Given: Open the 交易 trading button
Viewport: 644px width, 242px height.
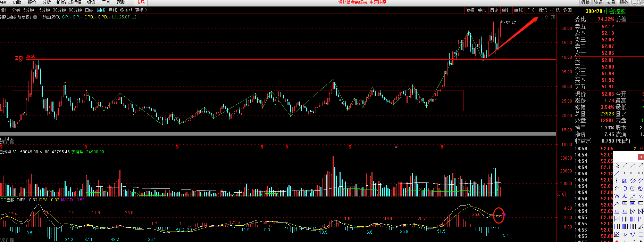Looking at the screenshot, I should [611, 2].
